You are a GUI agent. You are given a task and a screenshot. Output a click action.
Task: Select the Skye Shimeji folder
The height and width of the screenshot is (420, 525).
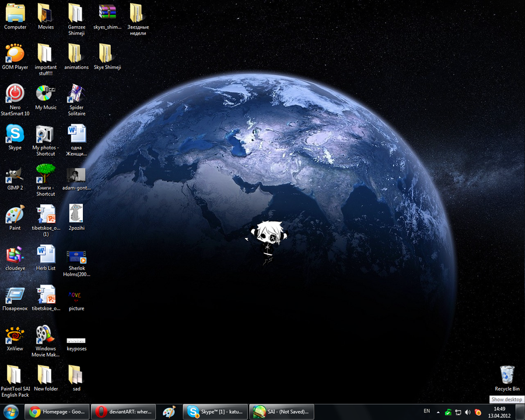coord(107,57)
